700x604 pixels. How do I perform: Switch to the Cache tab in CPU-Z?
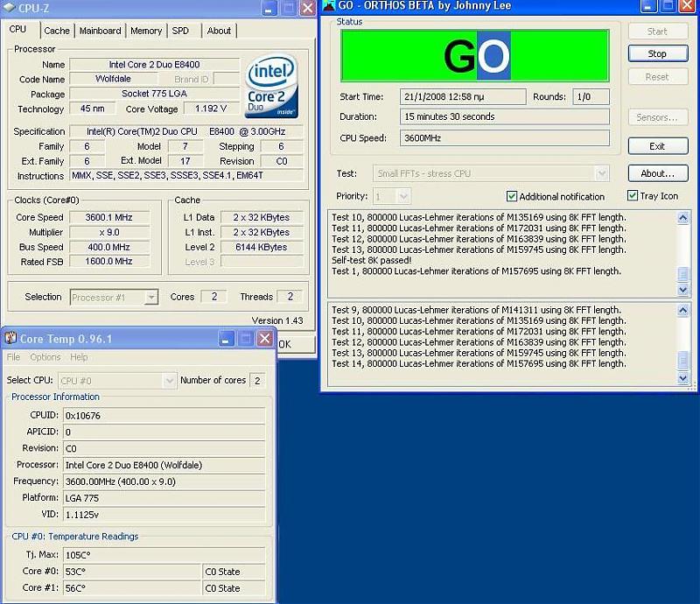tap(57, 31)
